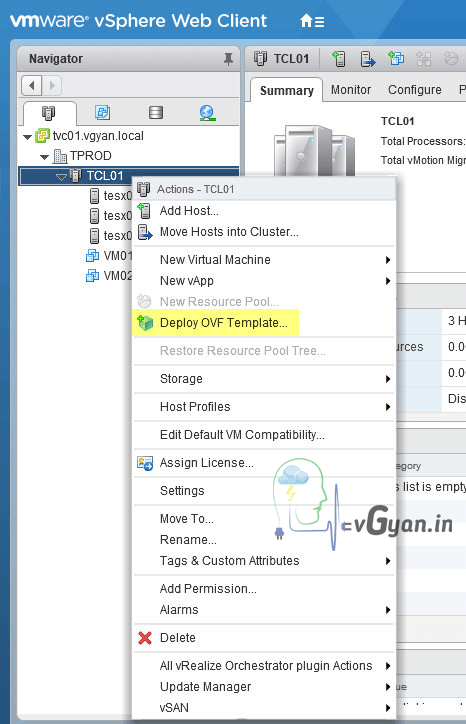Switch to Configure tab
The height and width of the screenshot is (724, 466).
pyautogui.click(x=415, y=90)
